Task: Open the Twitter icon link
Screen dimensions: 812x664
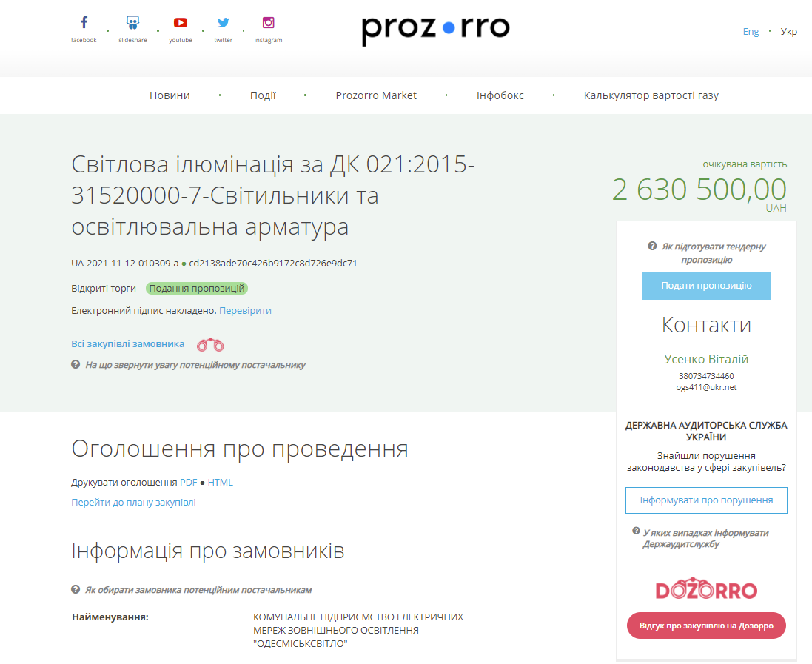Action: (x=223, y=23)
